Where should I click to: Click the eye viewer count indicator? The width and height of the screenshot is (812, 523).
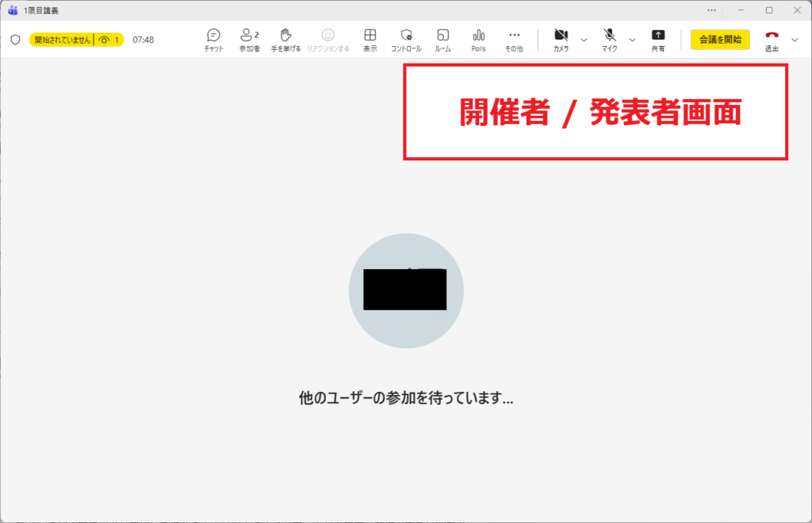pyautogui.click(x=109, y=40)
